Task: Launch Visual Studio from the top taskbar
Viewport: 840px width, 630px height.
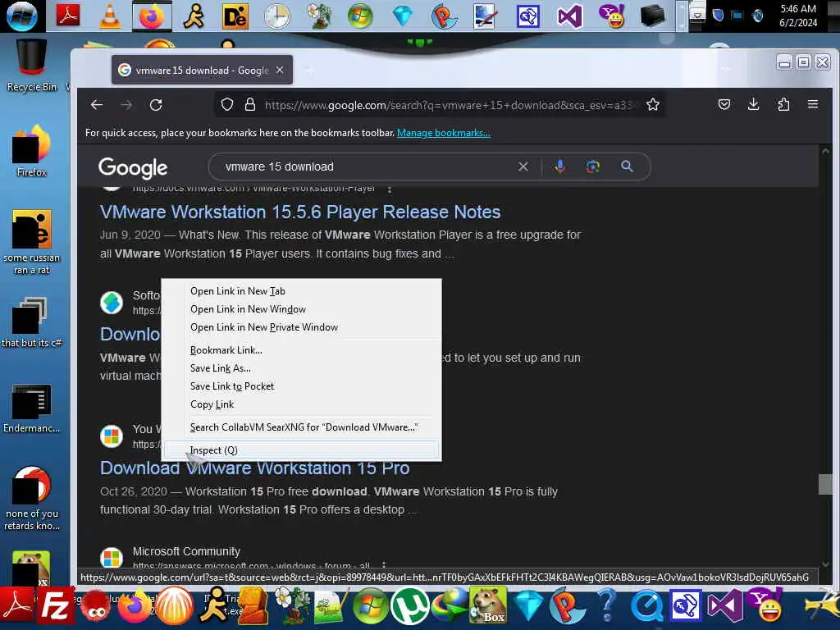Action: click(x=569, y=16)
